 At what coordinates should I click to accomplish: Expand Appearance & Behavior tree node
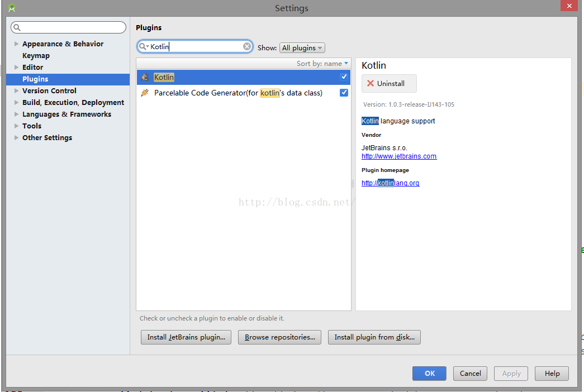point(16,44)
